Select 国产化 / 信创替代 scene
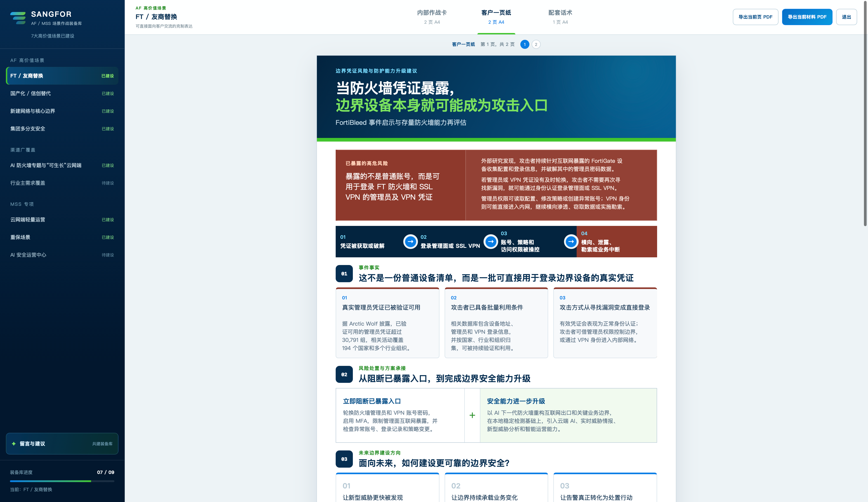Screen dimensions: 868x502 [62, 93]
